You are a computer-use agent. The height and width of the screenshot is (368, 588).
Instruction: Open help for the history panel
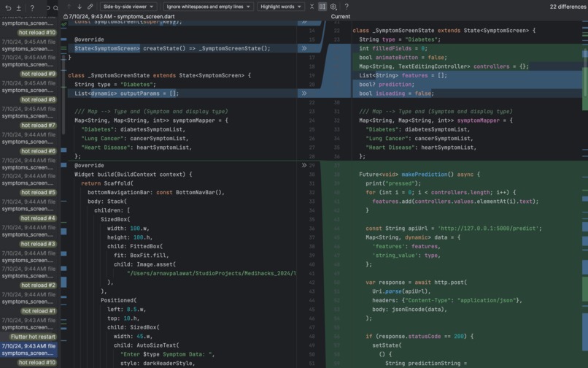pos(32,7)
